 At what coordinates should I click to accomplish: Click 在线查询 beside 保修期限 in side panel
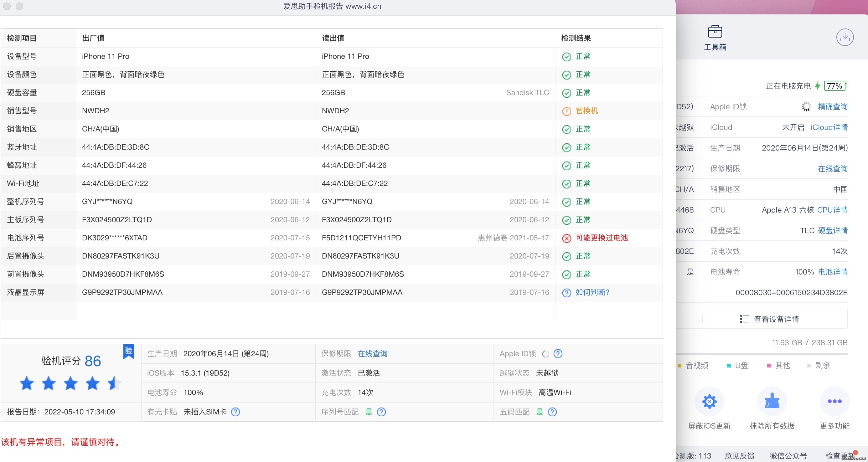click(x=832, y=168)
